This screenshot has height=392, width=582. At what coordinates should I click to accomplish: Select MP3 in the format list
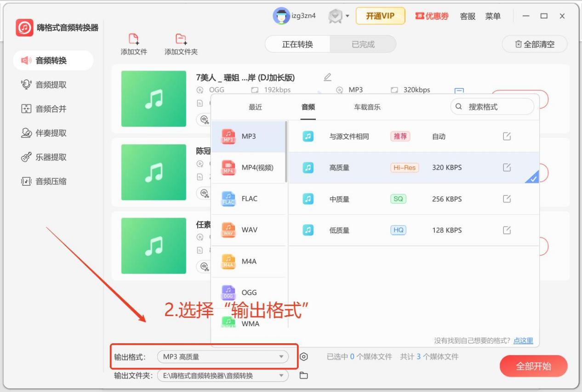249,136
